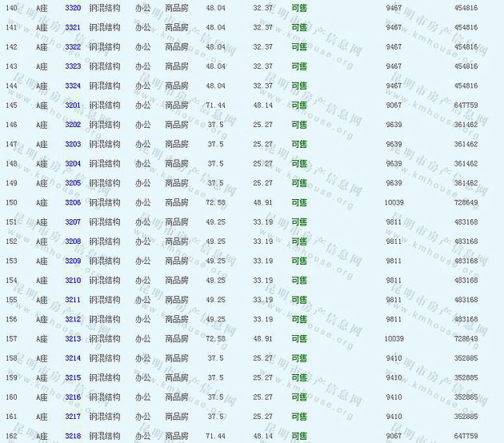Click room number 3322
The height and width of the screenshot is (443, 504).
pyautogui.click(x=73, y=46)
